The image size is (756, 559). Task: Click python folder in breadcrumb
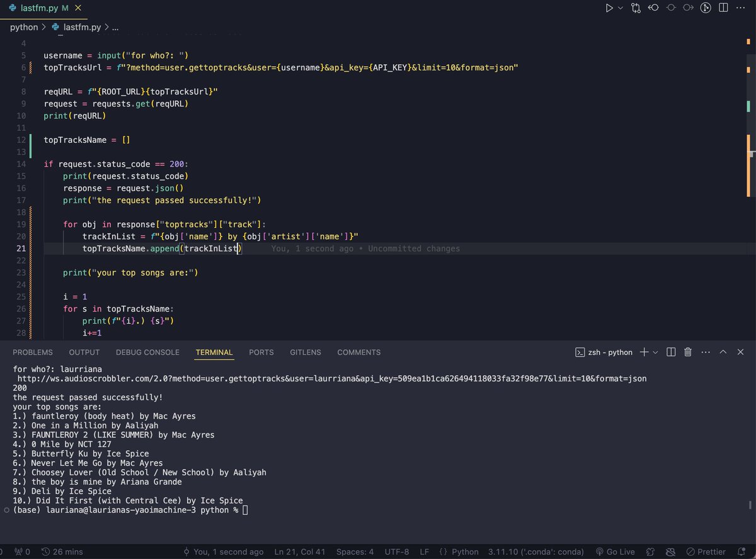click(24, 27)
